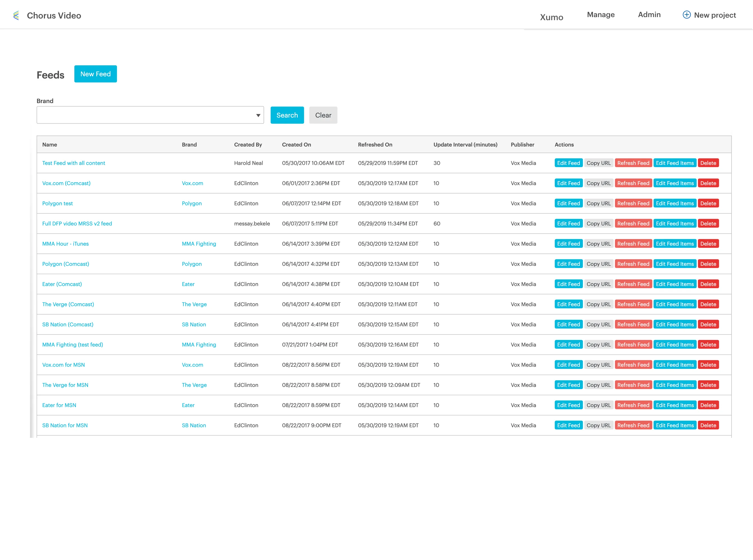Open SB Nation for MSN feed

coord(65,425)
